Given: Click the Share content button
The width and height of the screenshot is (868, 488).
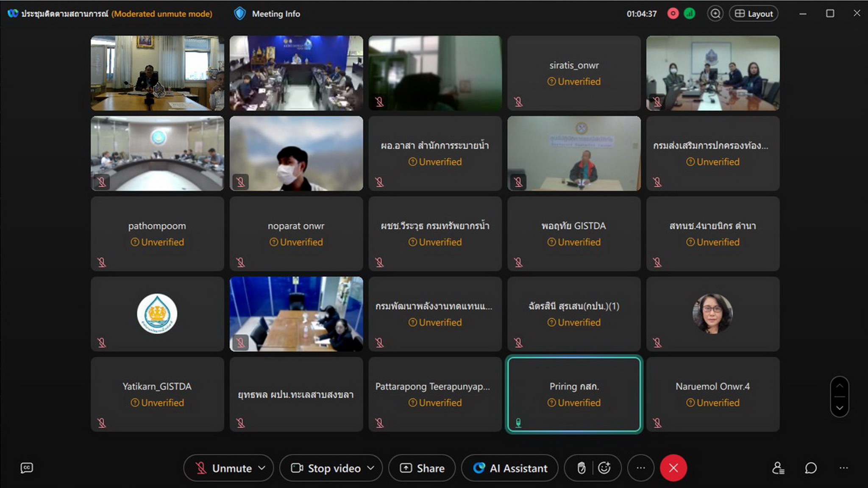Looking at the screenshot, I should 422,468.
